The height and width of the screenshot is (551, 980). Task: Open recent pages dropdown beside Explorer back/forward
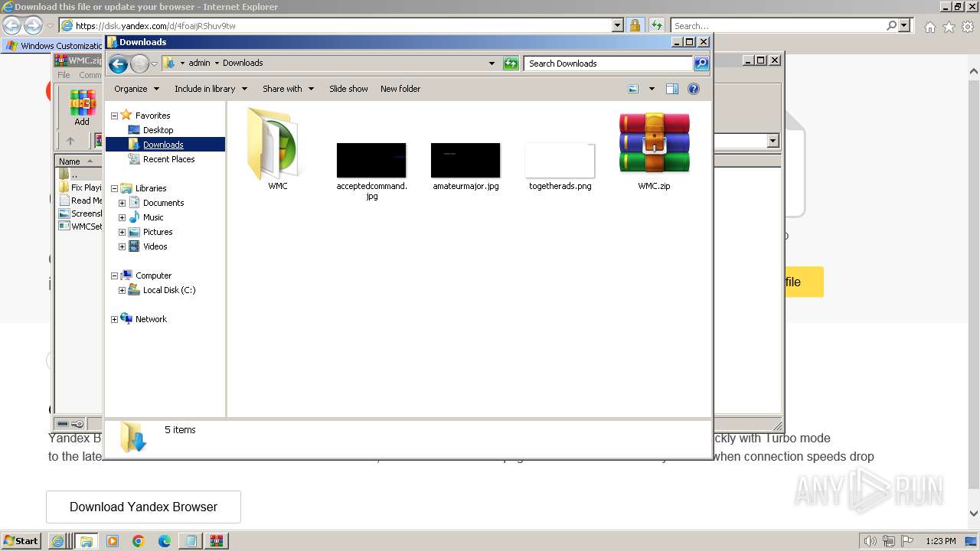[x=154, y=64]
